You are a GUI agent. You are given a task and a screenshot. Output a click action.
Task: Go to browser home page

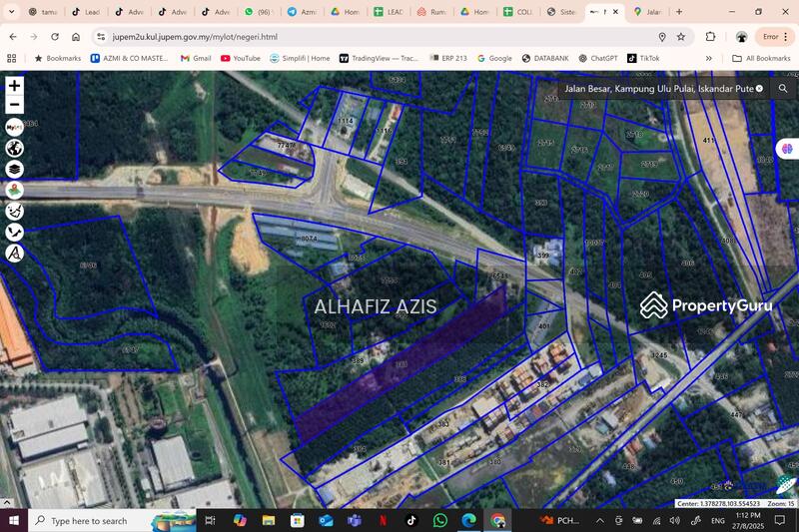(x=76, y=37)
